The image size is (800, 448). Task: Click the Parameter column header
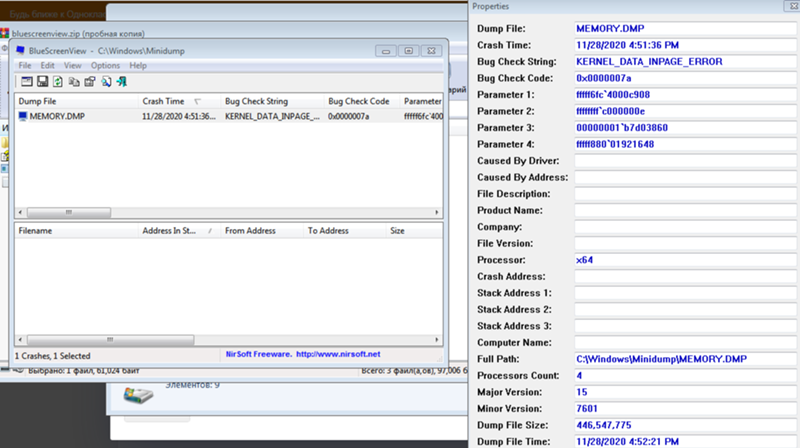tap(421, 101)
